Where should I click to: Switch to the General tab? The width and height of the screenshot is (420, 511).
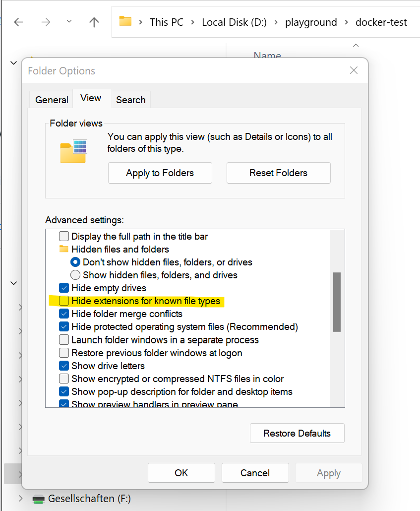point(52,100)
